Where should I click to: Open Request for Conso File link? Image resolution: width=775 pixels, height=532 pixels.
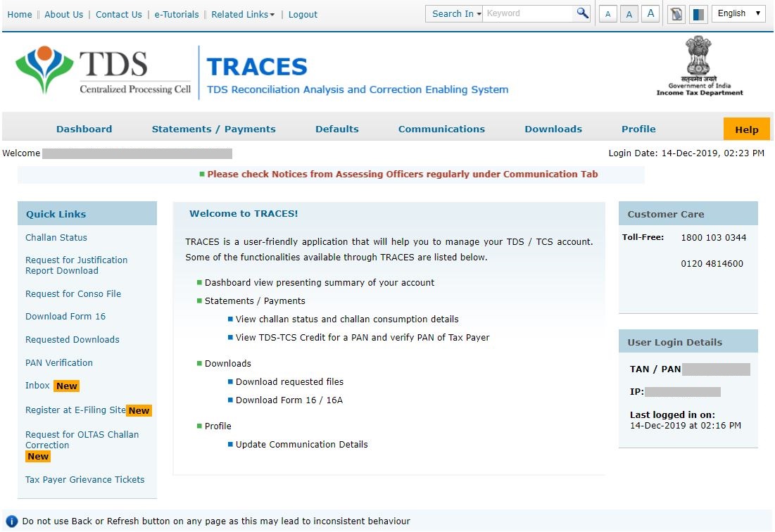73,294
